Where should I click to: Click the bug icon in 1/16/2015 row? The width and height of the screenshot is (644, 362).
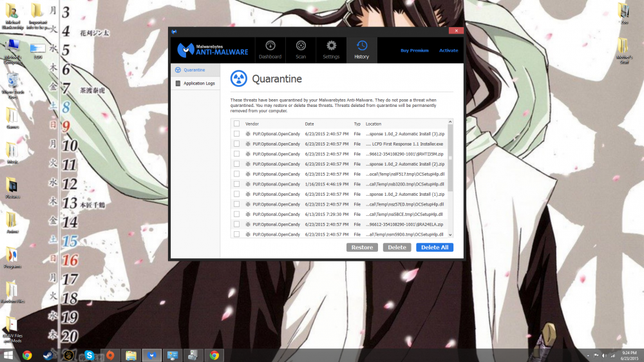pyautogui.click(x=248, y=184)
